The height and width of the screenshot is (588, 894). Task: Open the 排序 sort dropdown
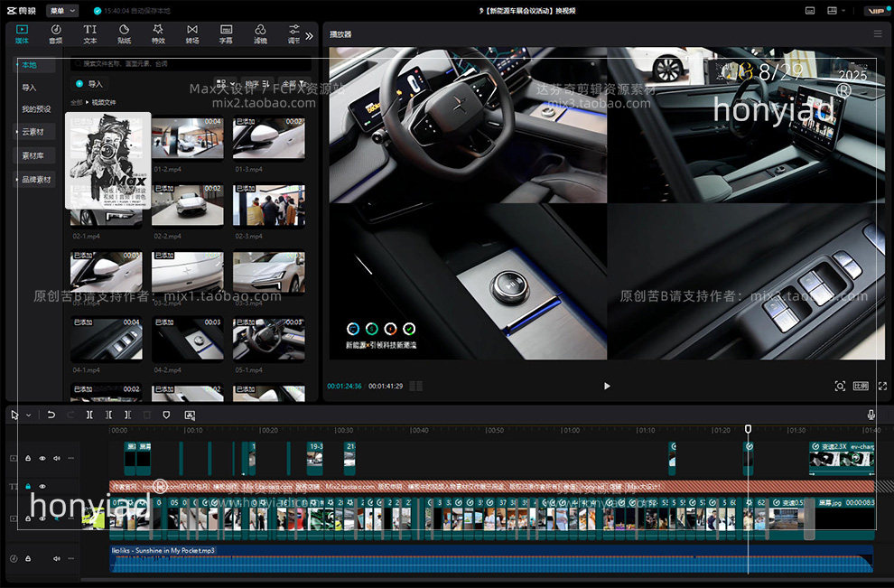[x=256, y=83]
